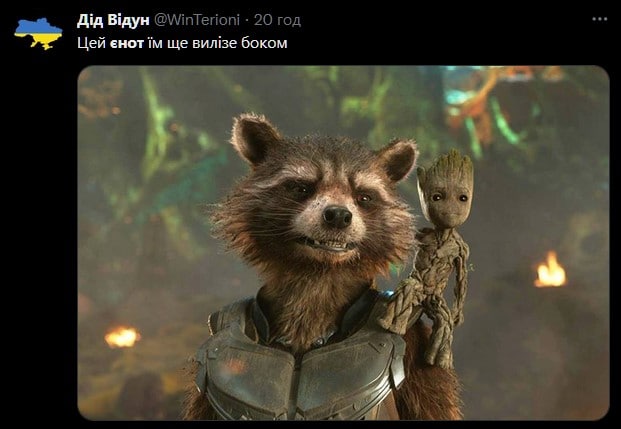Click the tweet text ending with боком
This screenshot has width=621, height=429.
182,43
